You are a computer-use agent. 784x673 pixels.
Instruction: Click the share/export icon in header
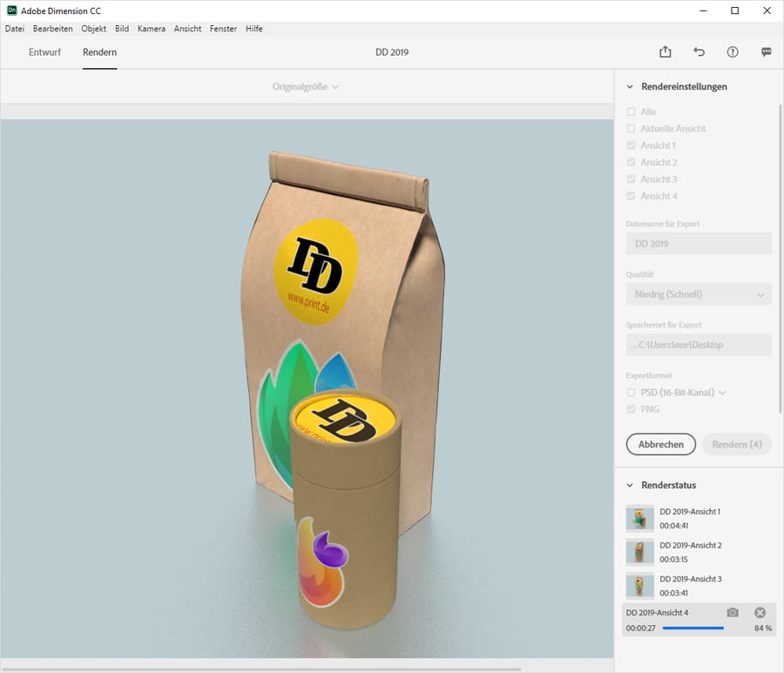666,52
